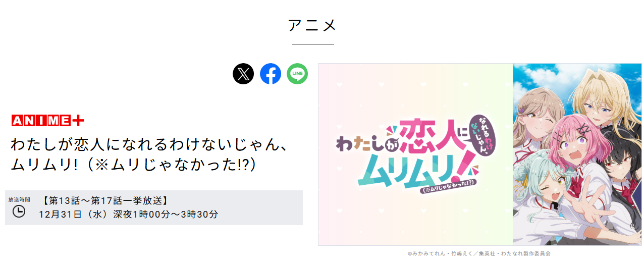Image resolution: width=644 pixels, height=262 pixels.
Task: Click the red ANIME+ logo
Action: coord(47,121)
